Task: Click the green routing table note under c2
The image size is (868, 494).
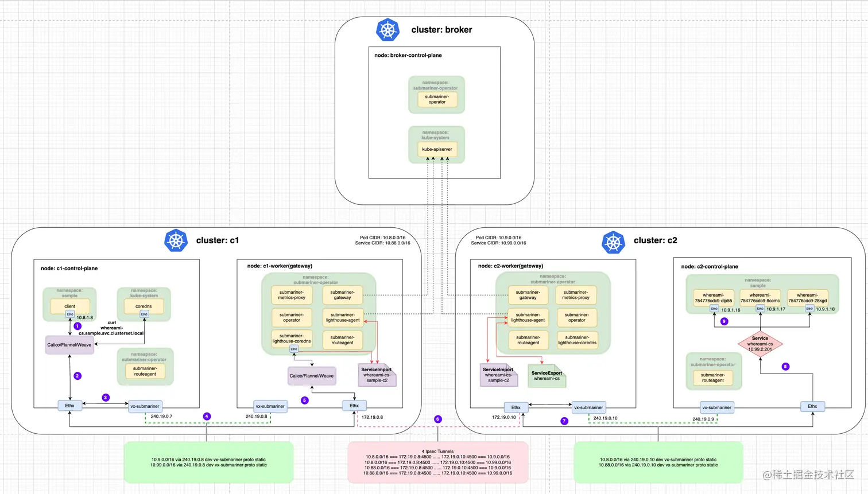Action: (x=658, y=462)
